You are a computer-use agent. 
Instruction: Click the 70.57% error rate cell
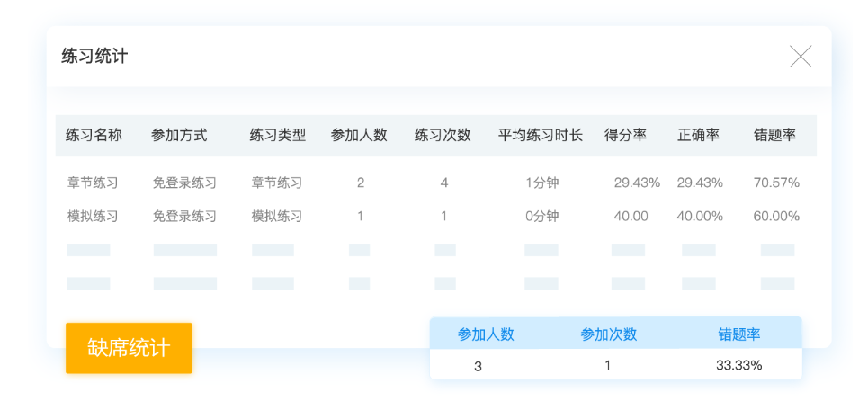pyautogui.click(x=776, y=183)
